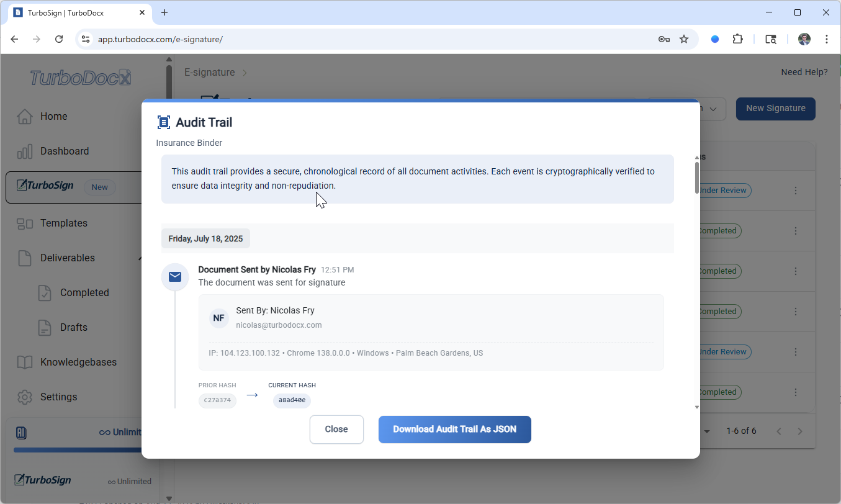
Task: Click the audit trail dialog scrollbar
Action: 697,179
